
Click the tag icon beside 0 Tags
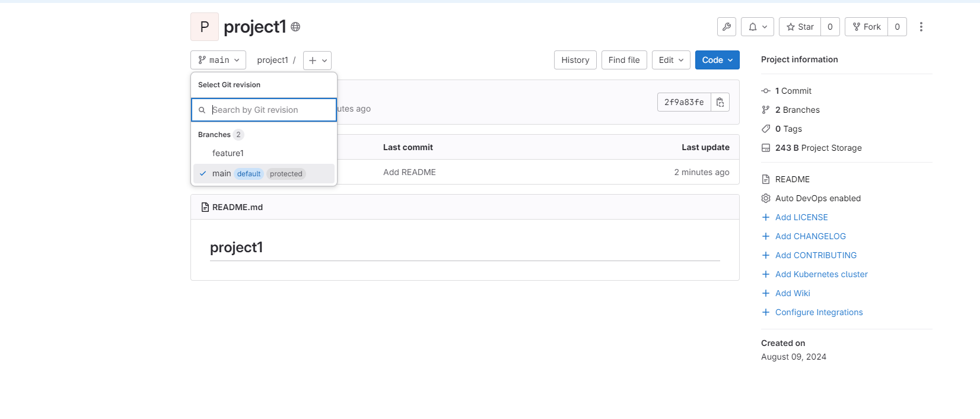point(766,129)
